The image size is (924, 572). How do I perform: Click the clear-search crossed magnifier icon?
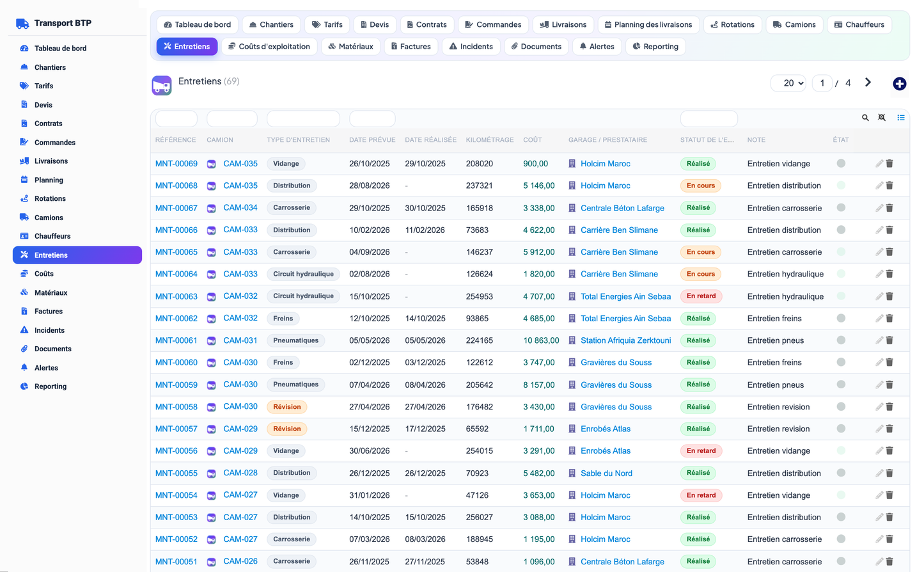point(882,118)
